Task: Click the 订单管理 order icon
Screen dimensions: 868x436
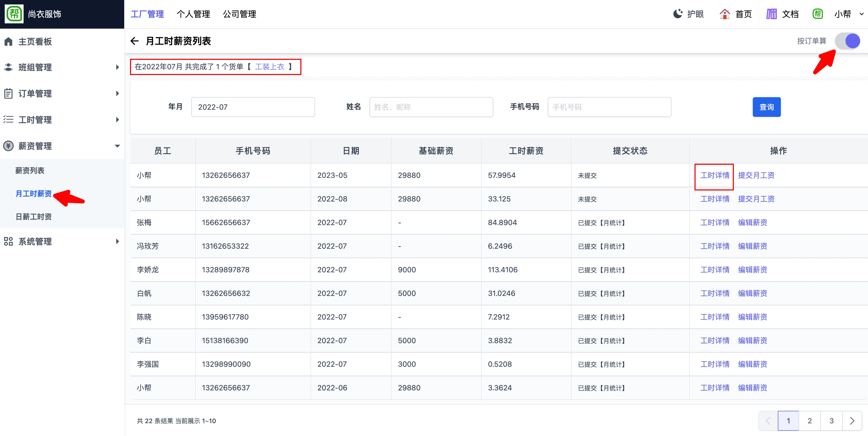Action: 8,93
